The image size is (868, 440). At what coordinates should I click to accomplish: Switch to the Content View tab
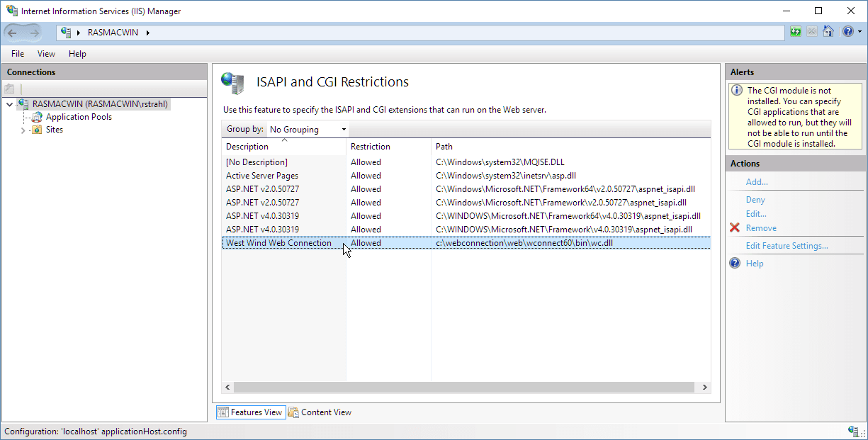click(320, 412)
